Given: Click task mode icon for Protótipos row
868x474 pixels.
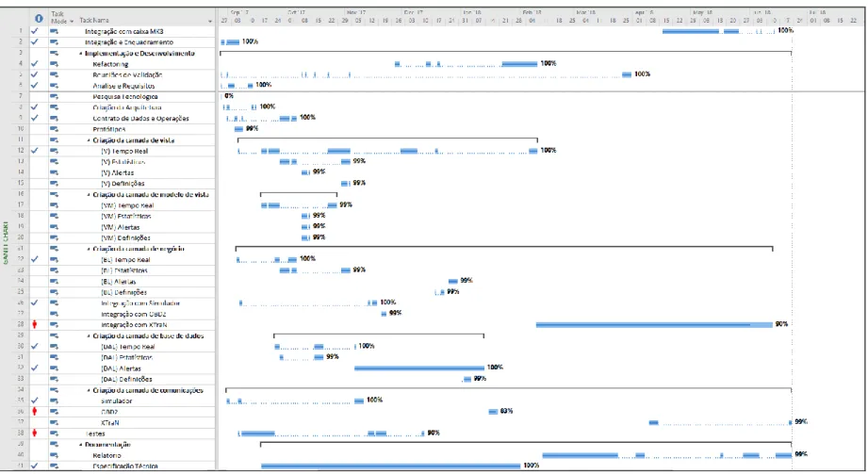Looking at the screenshot, I should point(54,129).
